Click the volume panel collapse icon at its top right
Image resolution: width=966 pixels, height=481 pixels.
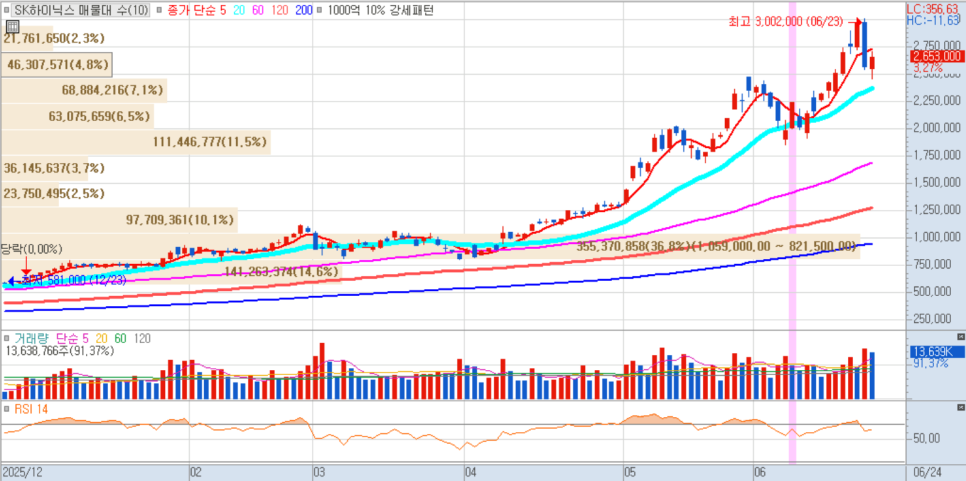coord(960,338)
